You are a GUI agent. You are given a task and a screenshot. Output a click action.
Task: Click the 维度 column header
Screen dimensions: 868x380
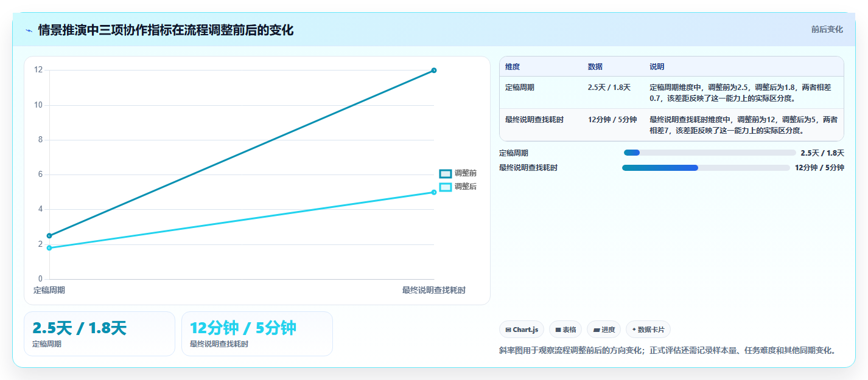click(x=513, y=67)
